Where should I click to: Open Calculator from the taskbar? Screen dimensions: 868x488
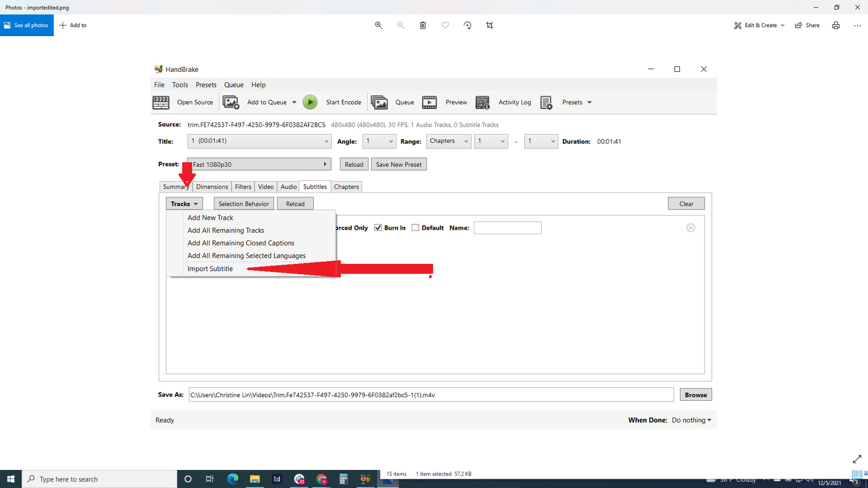pyautogui.click(x=343, y=479)
